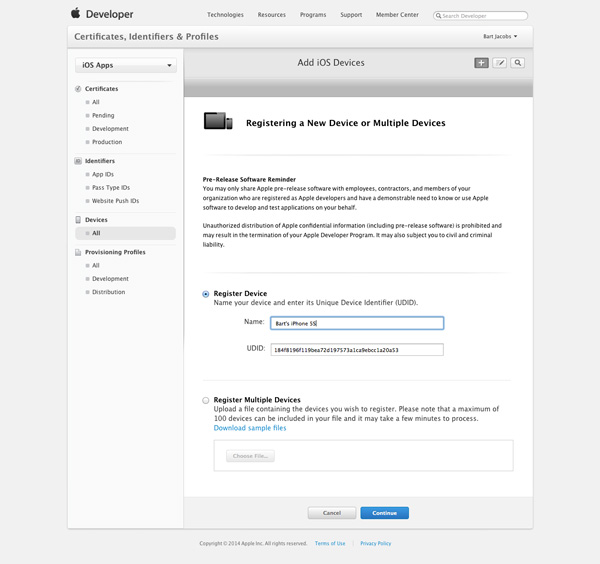Open the Programs menu
This screenshot has width=600, height=564.
[x=313, y=15]
